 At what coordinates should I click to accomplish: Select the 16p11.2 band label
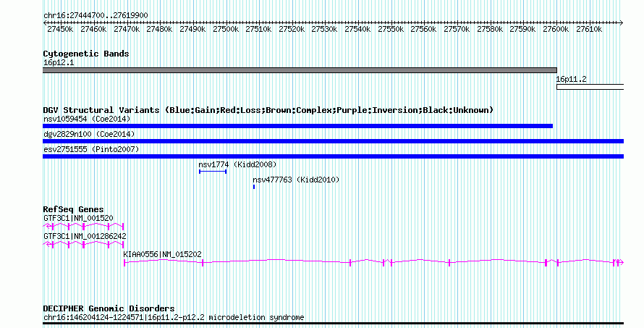(x=572, y=80)
